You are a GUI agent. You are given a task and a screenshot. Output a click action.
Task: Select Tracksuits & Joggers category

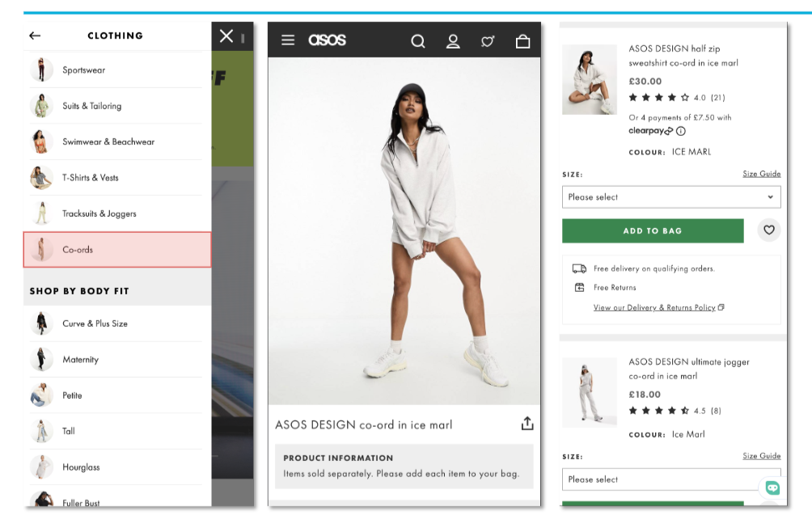116,213
